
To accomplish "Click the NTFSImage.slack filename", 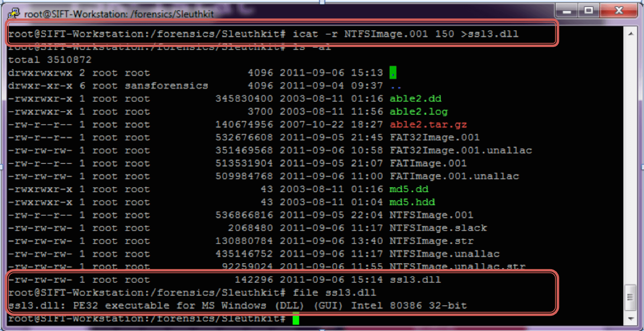I will click(x=438, y=228).
